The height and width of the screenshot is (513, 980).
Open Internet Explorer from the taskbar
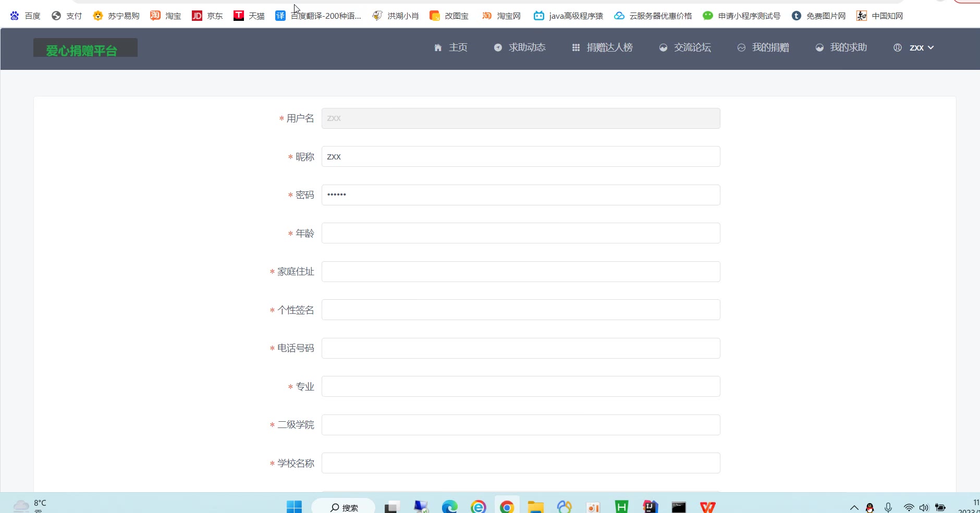click(478, 507)
